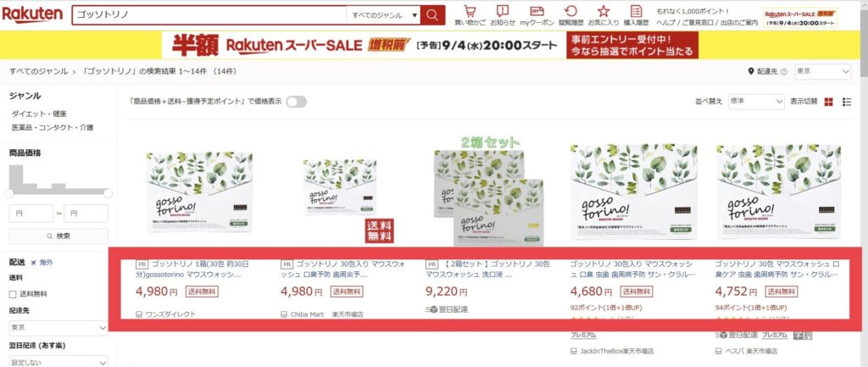This screenshot has height=367, width=868.
Task: Select 医薬品・コンタクト・介護 genre in sidebar
Action: point(53,128)
